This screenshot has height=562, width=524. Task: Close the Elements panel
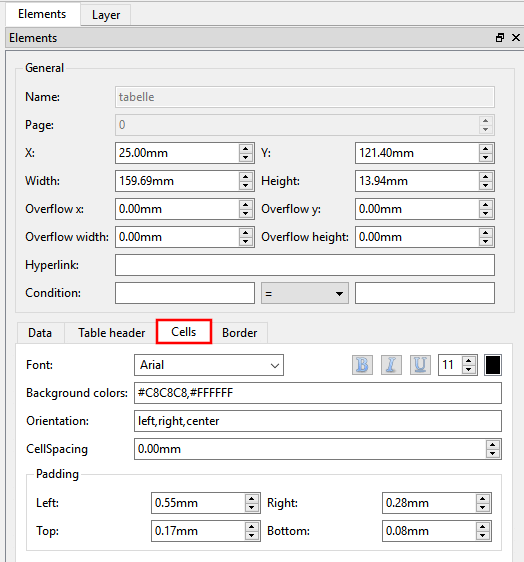coord(516,38)
